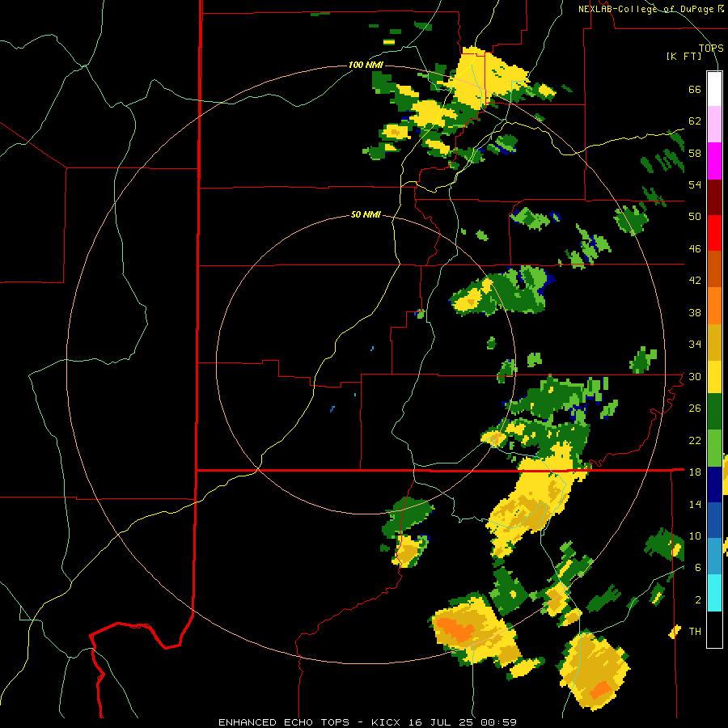Click the 42 value on the legend

tap(695, 280)
